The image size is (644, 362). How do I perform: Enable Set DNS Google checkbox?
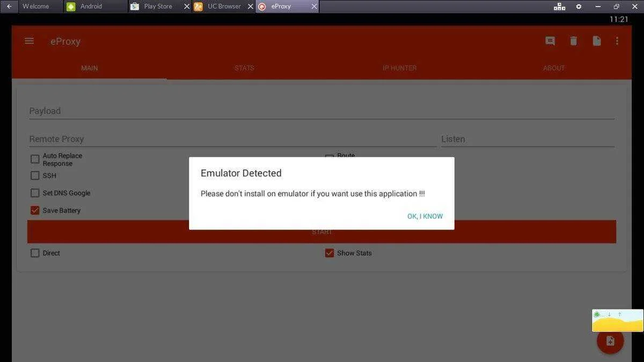pos(35,193)
